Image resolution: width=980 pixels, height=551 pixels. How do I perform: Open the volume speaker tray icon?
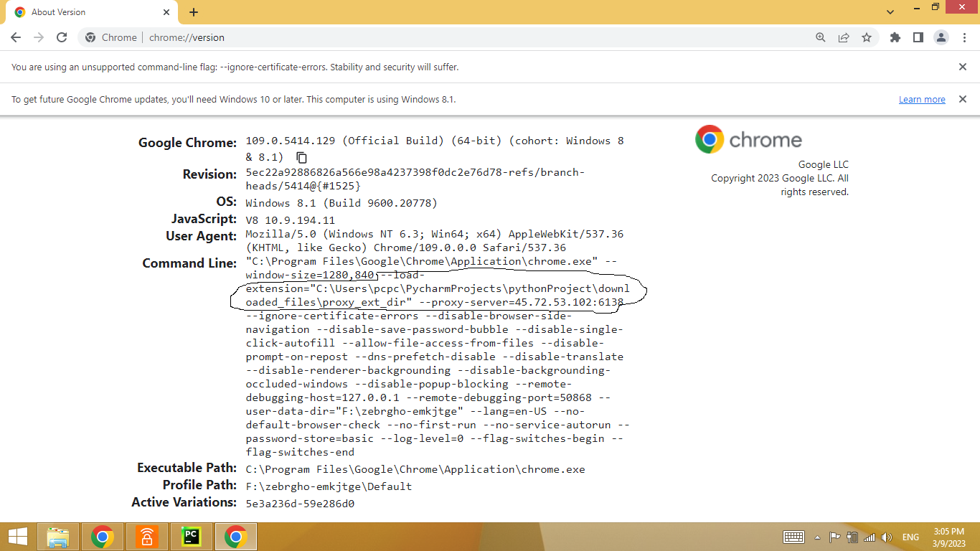pos(887,537)
